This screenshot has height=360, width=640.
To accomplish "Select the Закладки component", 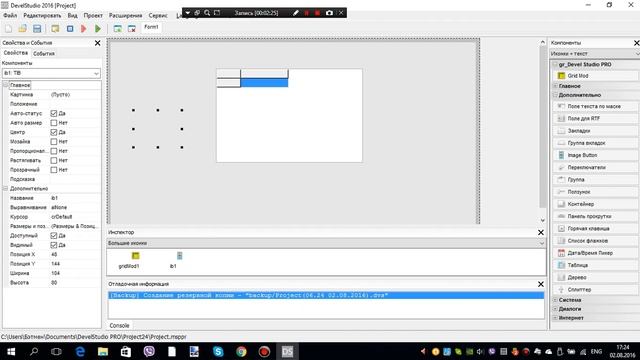I will (x=595, y=131).
